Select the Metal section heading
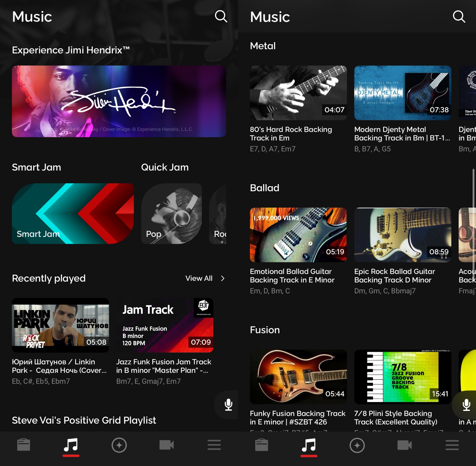The height and width of the screenshot is (466, 476). (x=263, y=46)
